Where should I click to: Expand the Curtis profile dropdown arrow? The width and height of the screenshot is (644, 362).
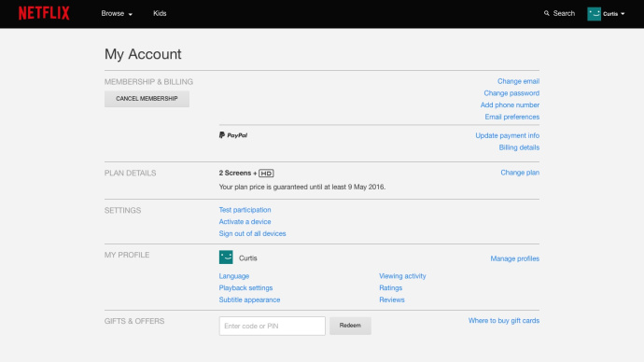tap(623, 14)
